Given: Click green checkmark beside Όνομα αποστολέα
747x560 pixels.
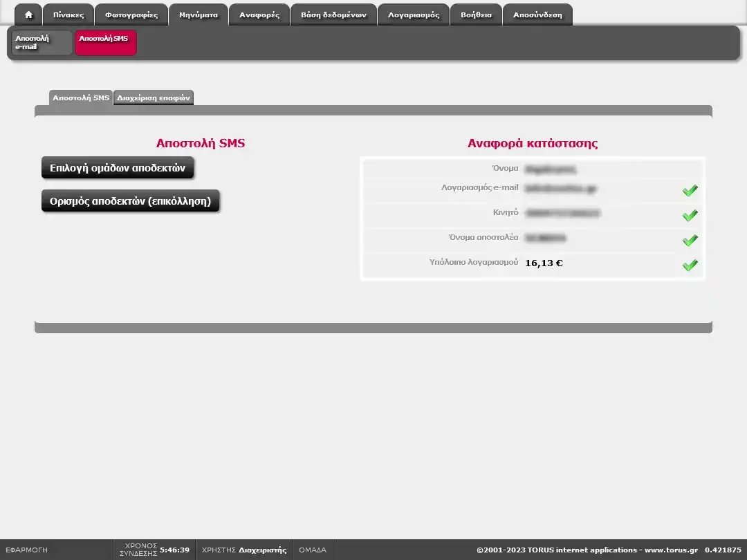Looking at the screenshot, I should click(690, 241).
